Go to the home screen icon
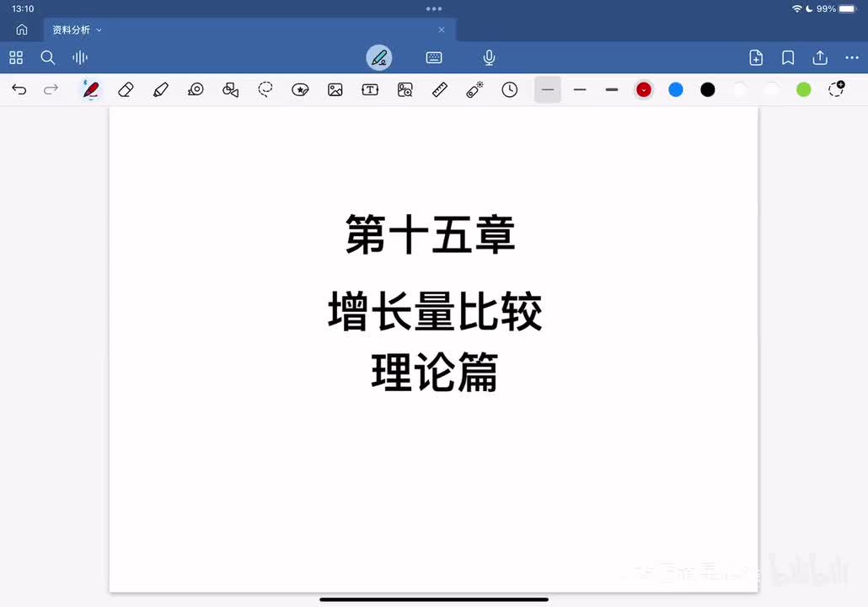The width and height of the screenshot is (868, 607). (x=22, y=30)
